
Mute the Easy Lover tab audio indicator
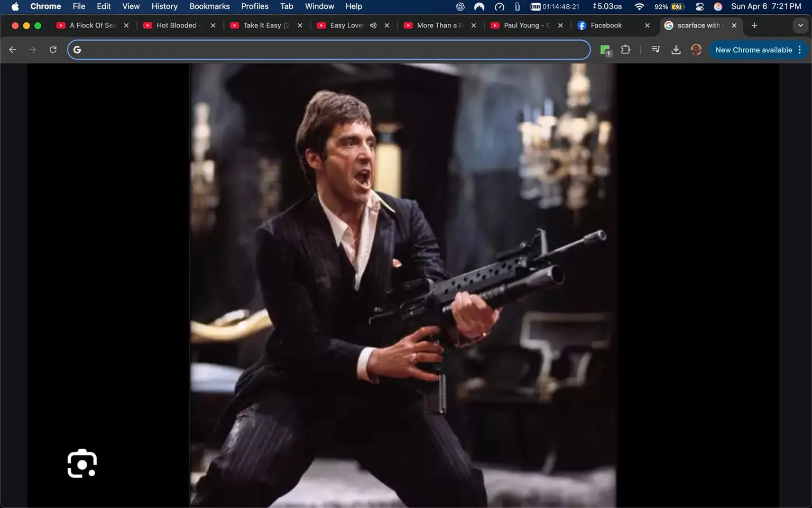click(x=373, y=25)
